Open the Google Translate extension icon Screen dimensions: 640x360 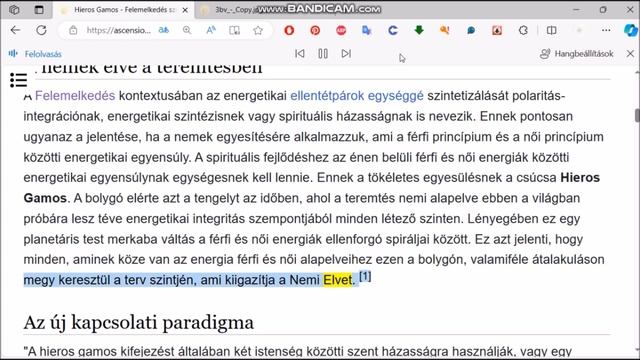pos(367,30)
